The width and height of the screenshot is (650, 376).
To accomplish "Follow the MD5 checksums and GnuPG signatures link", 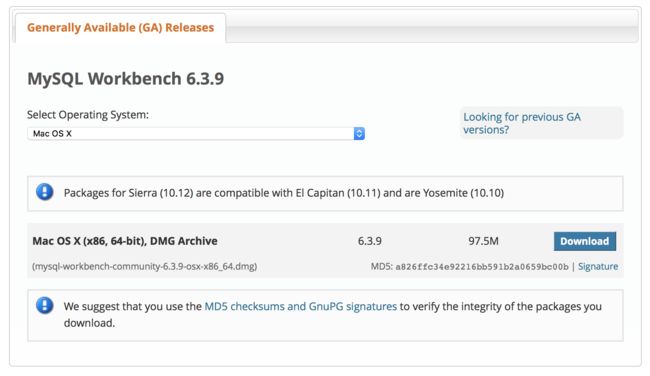I will point(301,306).
